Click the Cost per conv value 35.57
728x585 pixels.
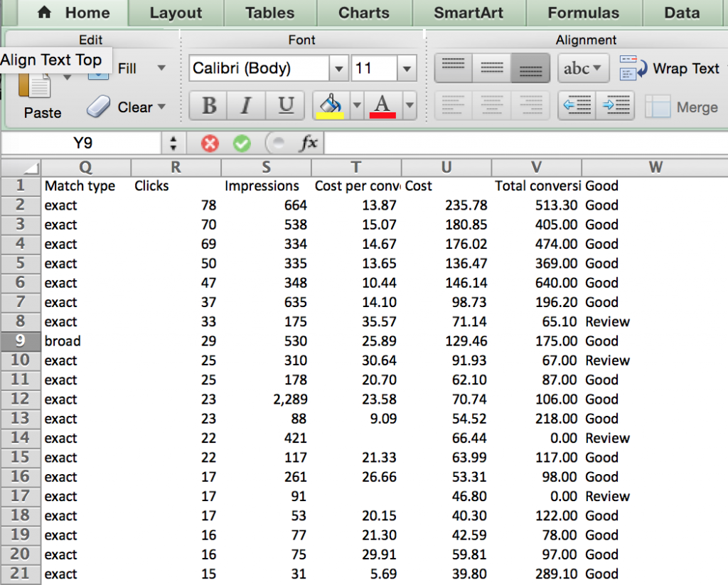click(356, 321)
